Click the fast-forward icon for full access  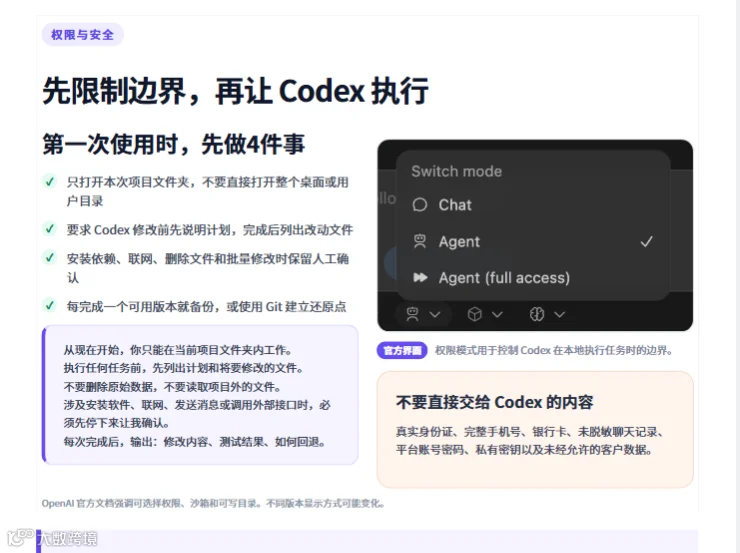tap(420, 277)
